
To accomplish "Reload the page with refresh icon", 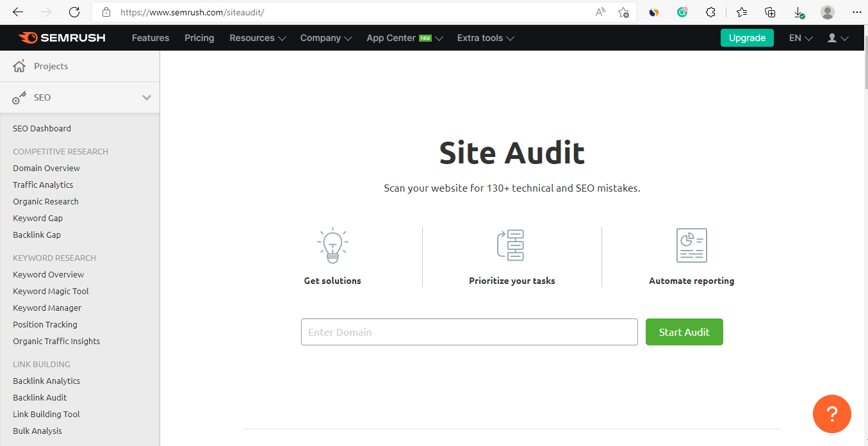I will pyautogui.click(x=74, y=12).
